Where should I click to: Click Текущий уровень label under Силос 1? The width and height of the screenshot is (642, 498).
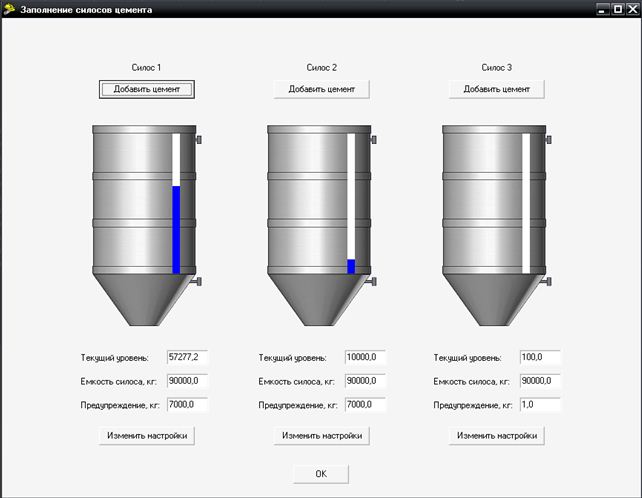click(115, 358)
